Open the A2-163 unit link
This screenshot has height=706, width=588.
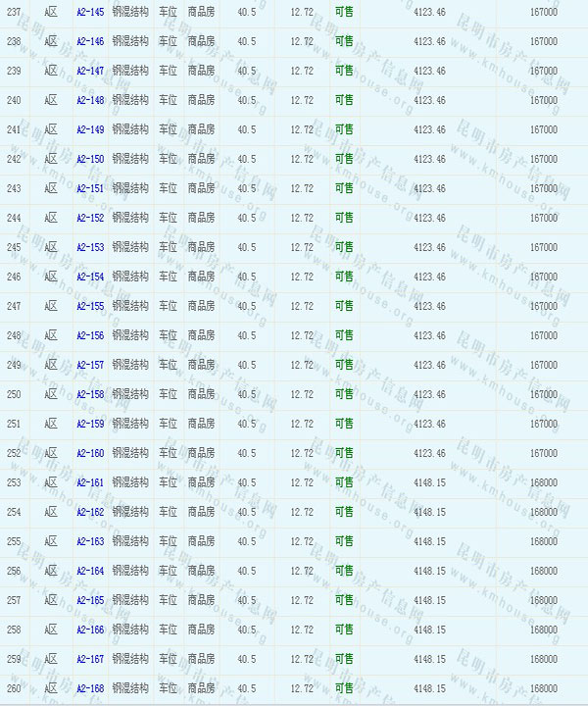point(89,541)
